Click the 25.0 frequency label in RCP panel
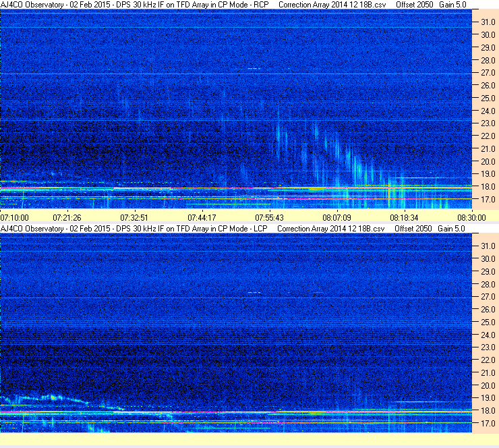Image resolution: width=499 pixels, height=448 pixels. (x=488, y=99)
